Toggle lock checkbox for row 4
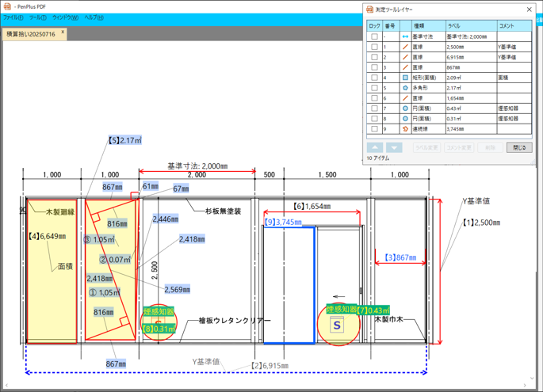The height and width of the screenshot is (392, 543). (374, 78)
